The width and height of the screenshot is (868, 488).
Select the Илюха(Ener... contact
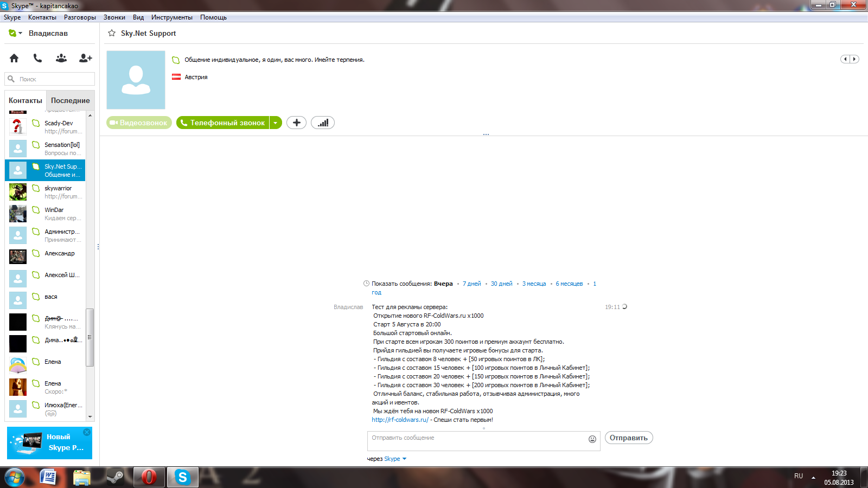(x=45, y=409)
